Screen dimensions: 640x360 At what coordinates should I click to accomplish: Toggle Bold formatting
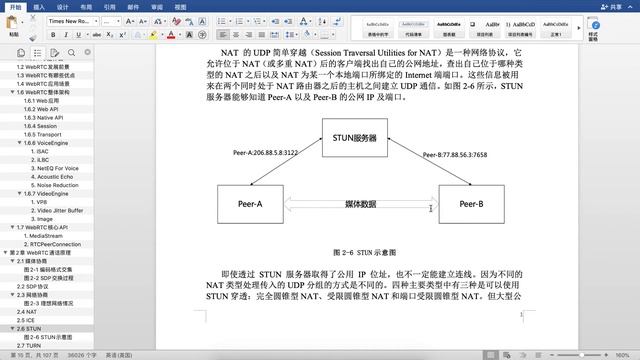53,35
